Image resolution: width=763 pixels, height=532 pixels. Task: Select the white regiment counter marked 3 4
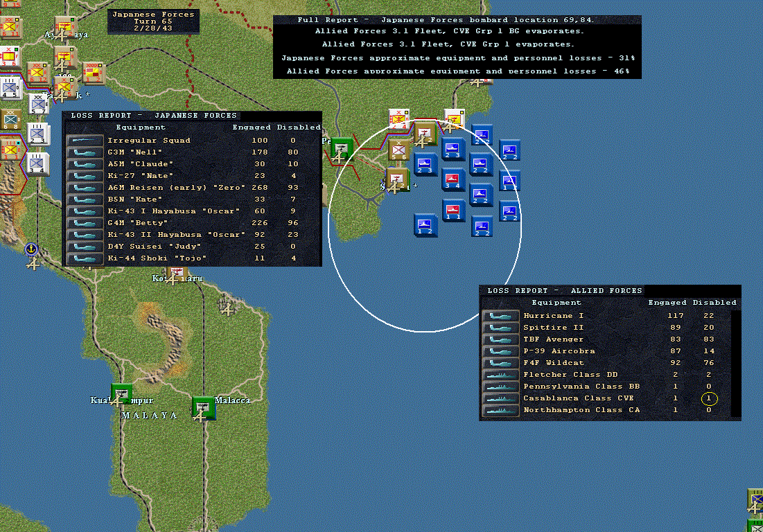(38, 164)
